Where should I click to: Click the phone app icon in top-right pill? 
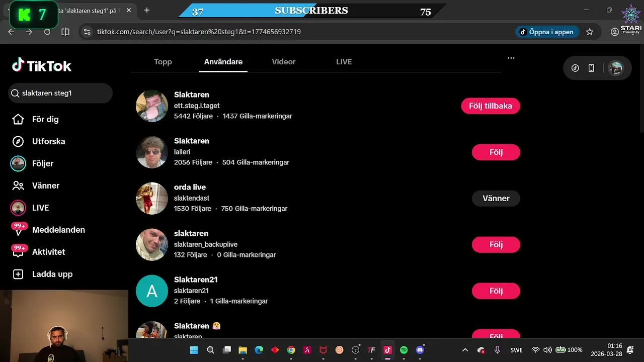point(591,68)
